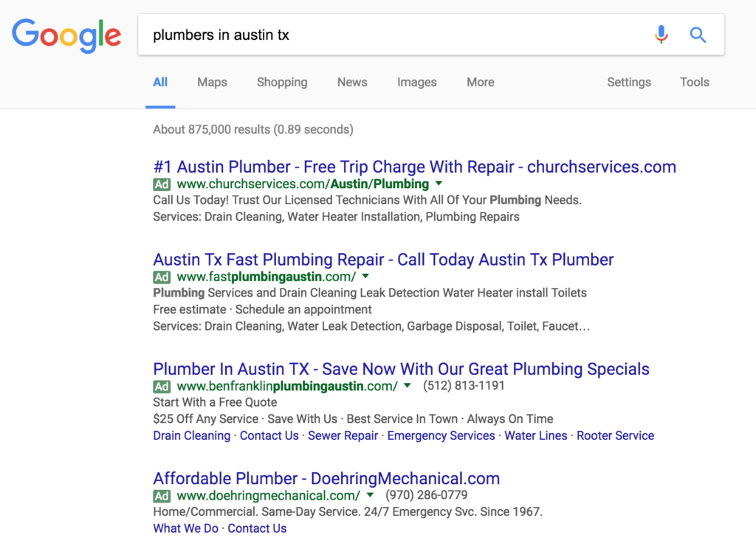Open the Drain Cleaning sitelink
The height and width of the screenshot is (552, 756).
coord(192,436)
